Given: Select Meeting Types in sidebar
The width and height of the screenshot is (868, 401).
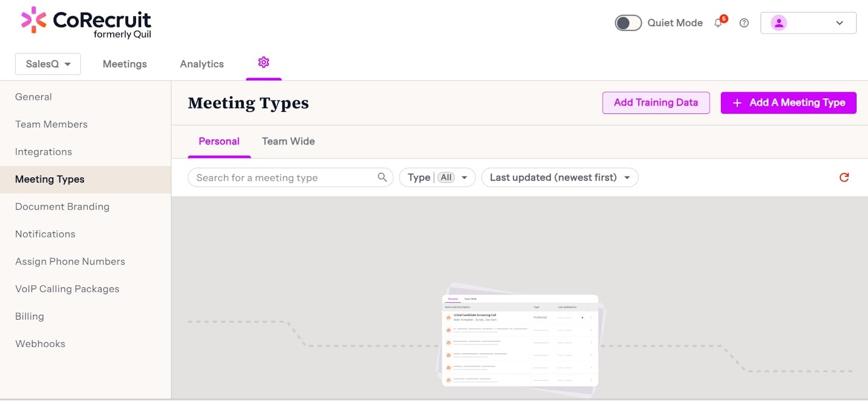Looking at the screenshot, I should (85, 180).
